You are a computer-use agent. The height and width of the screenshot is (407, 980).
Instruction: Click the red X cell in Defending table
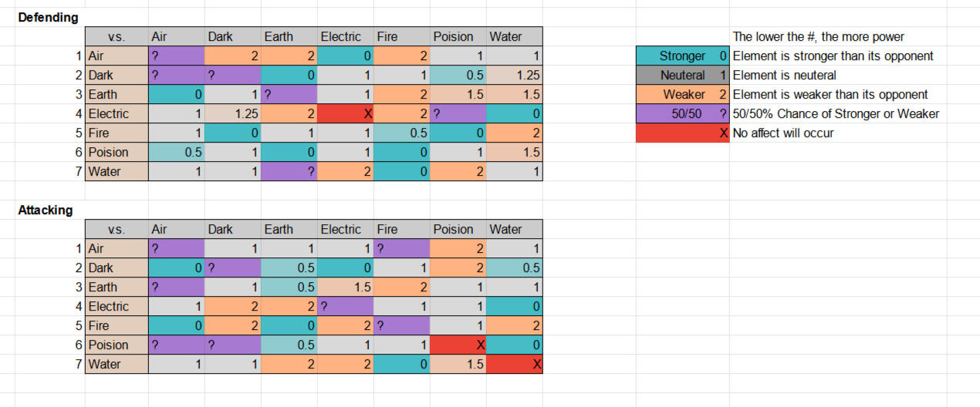pos(345,114)
